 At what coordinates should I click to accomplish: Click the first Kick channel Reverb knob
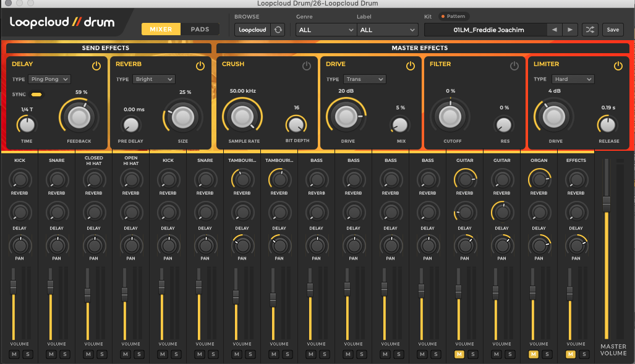pyautogui.click(x=20, y=179)
